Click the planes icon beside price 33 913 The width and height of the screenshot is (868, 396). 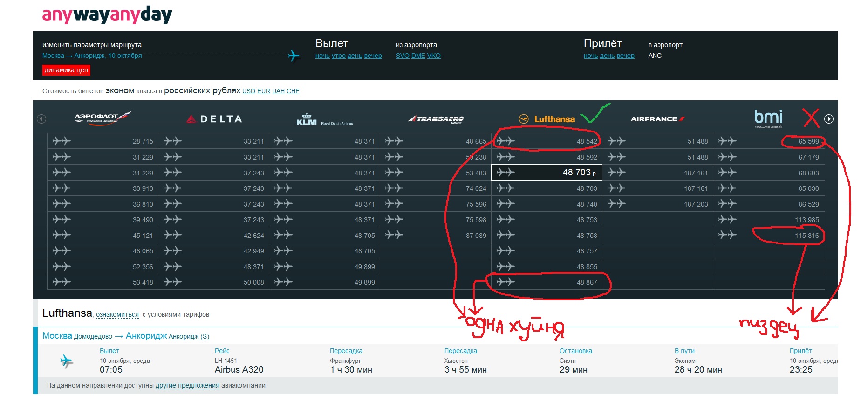(x=62, y=188)
